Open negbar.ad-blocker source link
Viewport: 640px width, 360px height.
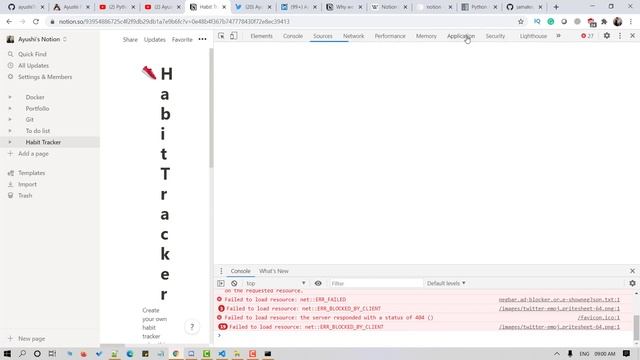click(559, 300)
